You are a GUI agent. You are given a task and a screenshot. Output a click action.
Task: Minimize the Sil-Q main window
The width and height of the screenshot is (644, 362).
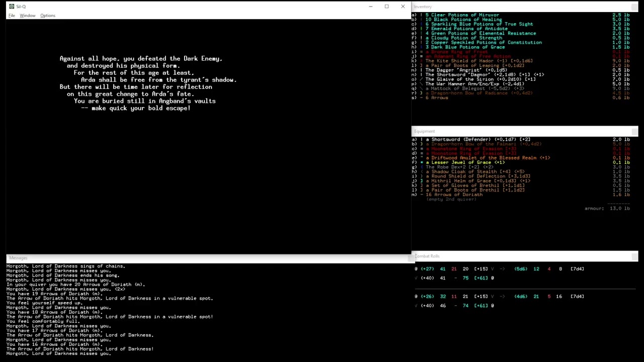pyautogui.click(x=371, y=7)
